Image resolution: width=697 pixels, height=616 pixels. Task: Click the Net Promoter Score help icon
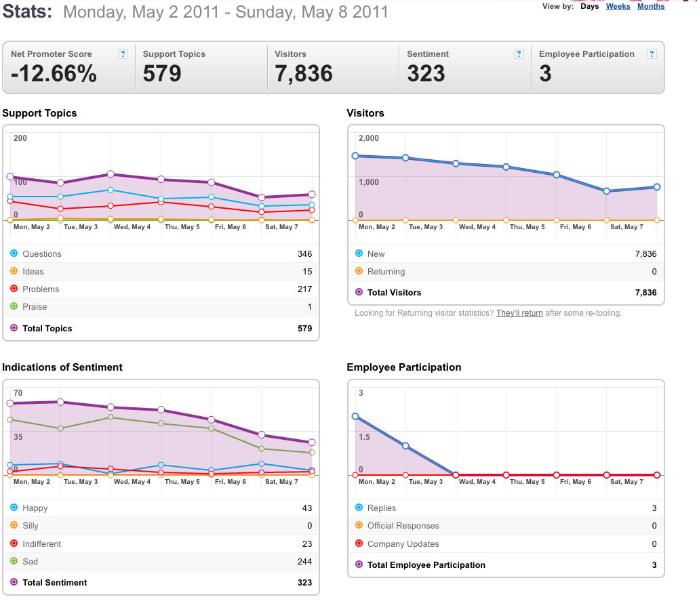tap(123, 54)
